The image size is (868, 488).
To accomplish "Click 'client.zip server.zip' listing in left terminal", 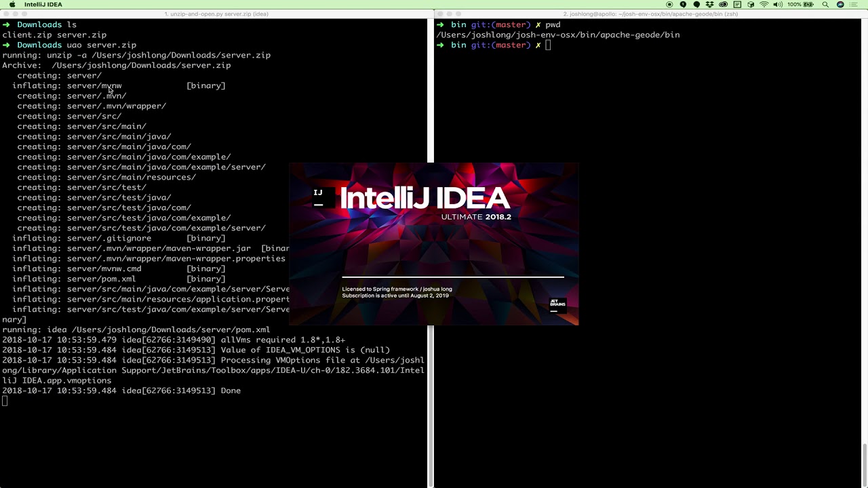I will click(54, 35).
